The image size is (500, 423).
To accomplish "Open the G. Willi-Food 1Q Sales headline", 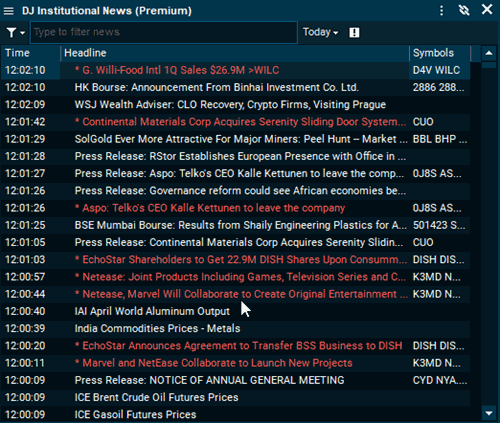I will [x=177, y=70].
